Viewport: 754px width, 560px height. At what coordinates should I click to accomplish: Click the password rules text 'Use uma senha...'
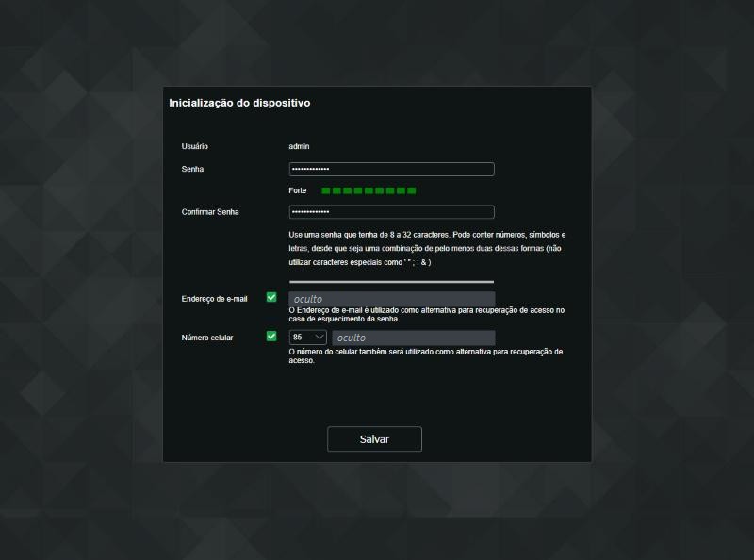pos(427,248)
